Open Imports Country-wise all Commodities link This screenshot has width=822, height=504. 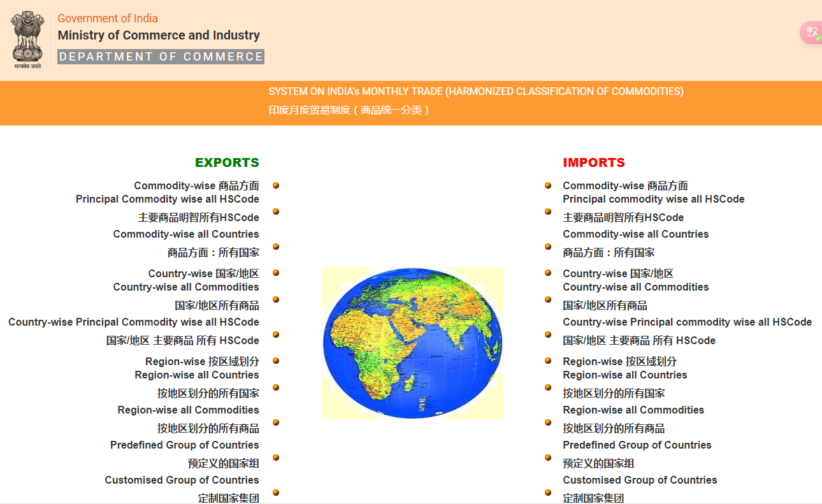(x=636, y=287)
